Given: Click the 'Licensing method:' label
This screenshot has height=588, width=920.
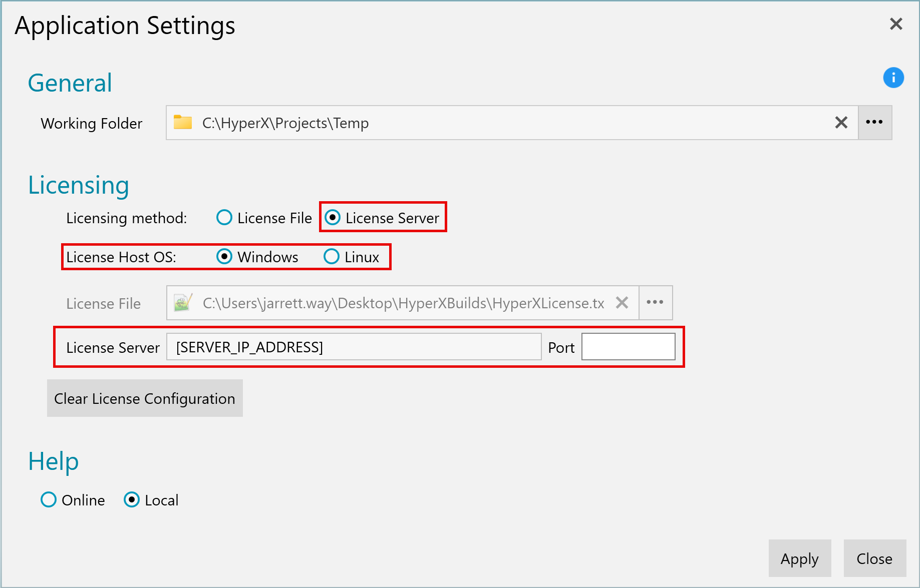Looking at the screenshot, I should coord(127,218).
